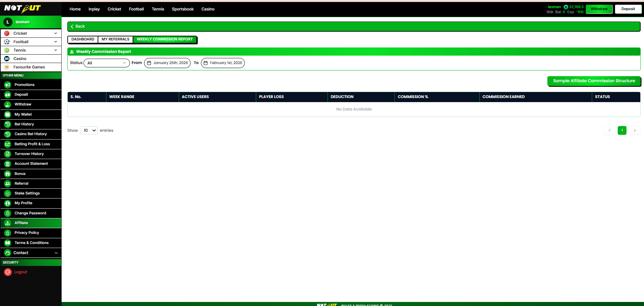
Task: Click the laxman avatar circle in sidebar
Action: tap(8, 22)
